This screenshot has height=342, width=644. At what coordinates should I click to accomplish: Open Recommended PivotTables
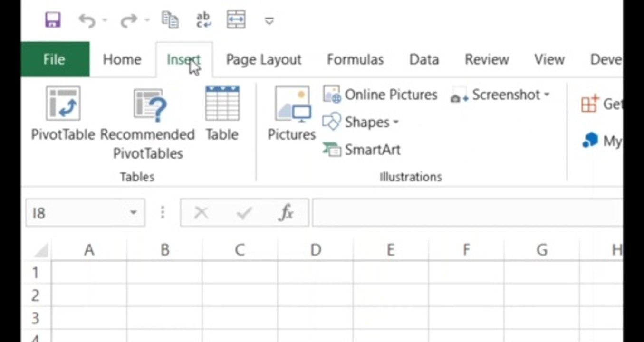coord(148,123)
